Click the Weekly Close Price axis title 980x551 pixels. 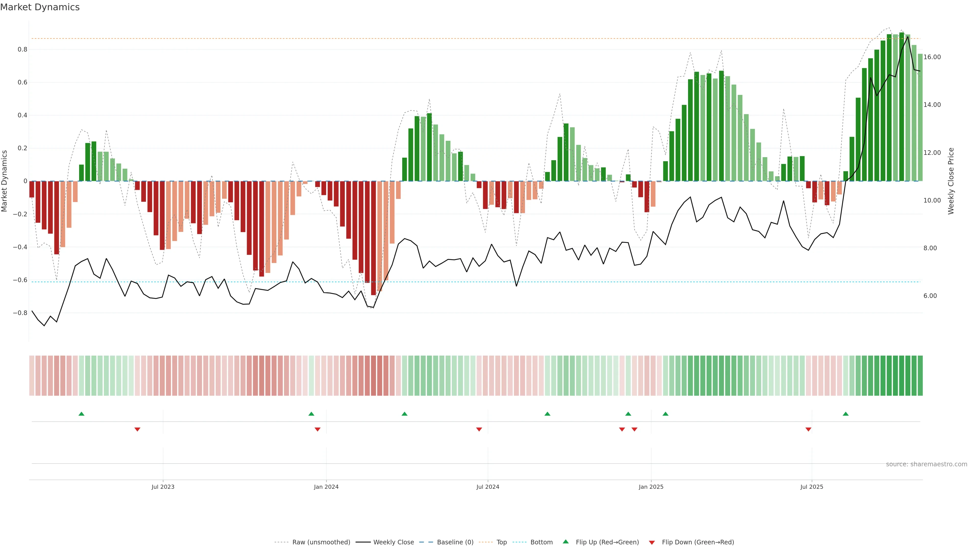click(x=951, y=181)
